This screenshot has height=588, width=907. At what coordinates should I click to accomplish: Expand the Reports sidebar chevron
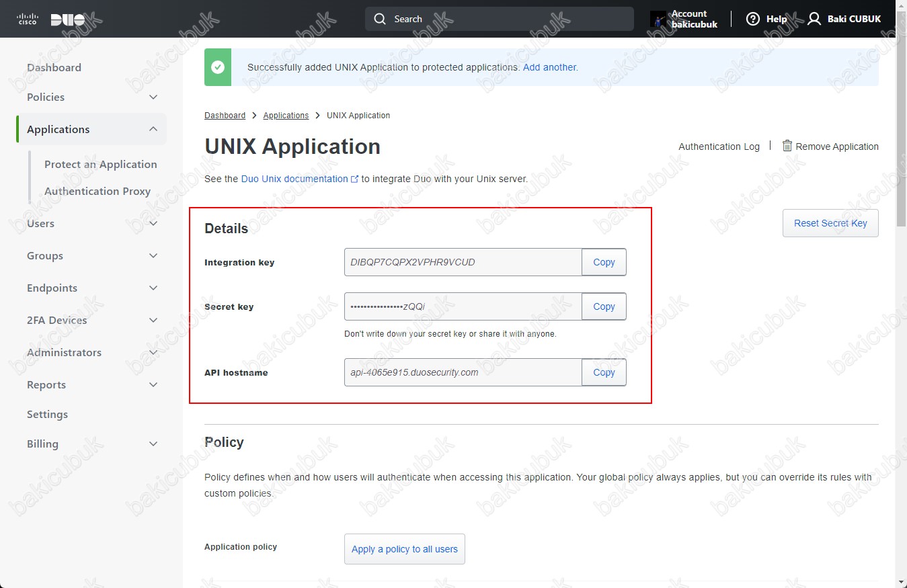[x=153, y=384]
